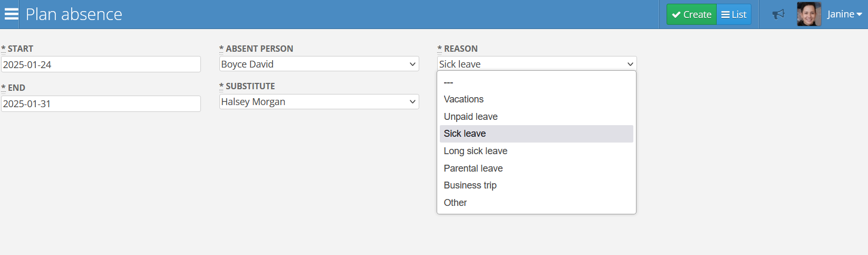Select Unpaid leave option
Screen dimensions: 868x255
pos(536,117)
